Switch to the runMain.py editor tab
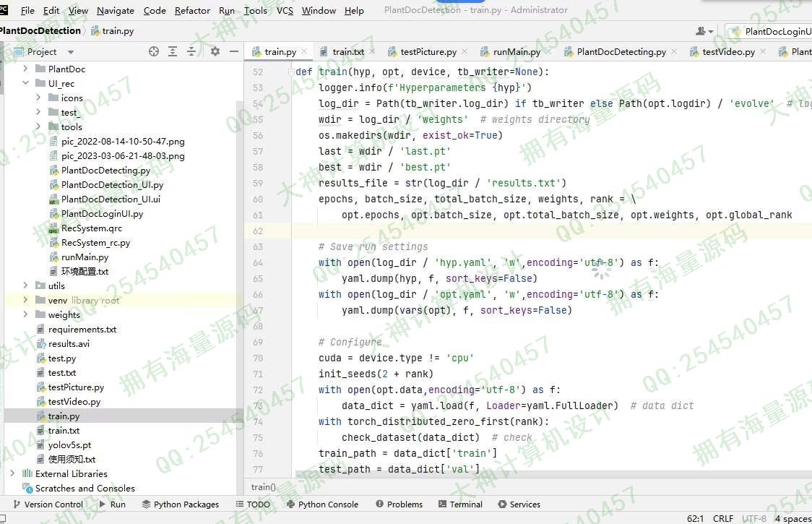Viewport: 812px width, 524px height. (x=517, y=52)
